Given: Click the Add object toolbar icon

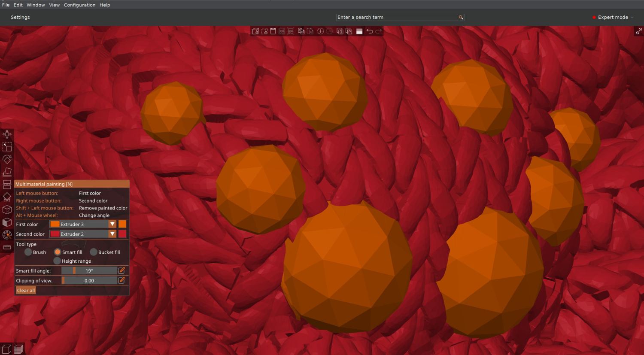Looking at the screenshot, I should (255, 31).
